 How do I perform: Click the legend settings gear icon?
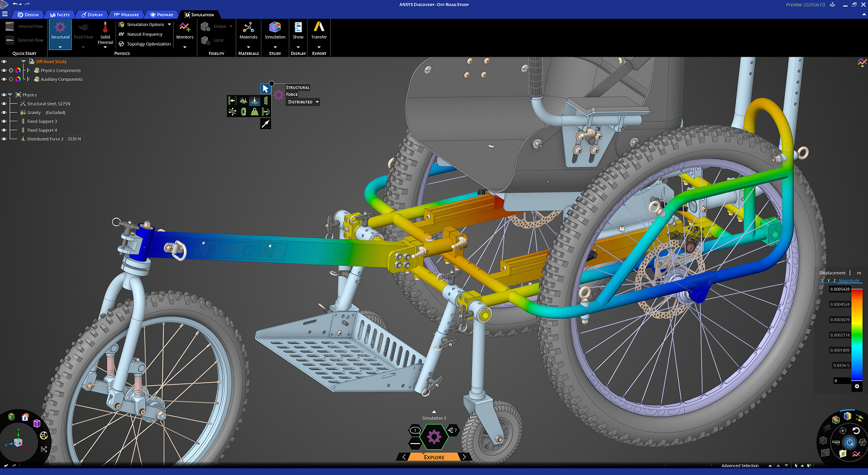[x=857, y=386]
